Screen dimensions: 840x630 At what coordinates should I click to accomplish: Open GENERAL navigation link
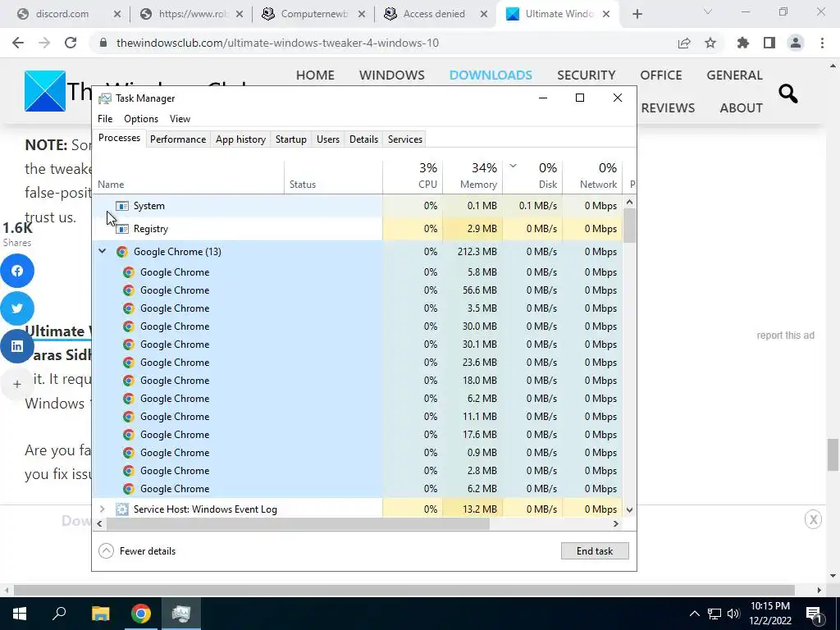coord(734,75)
